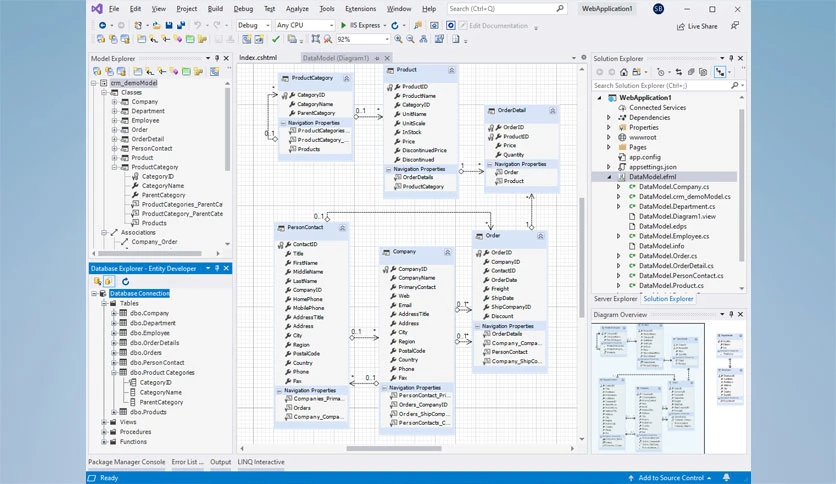Expand dbo.Company table in Database Explorer
The width and height of the screenshot is (836, 484).
(114, 313)
